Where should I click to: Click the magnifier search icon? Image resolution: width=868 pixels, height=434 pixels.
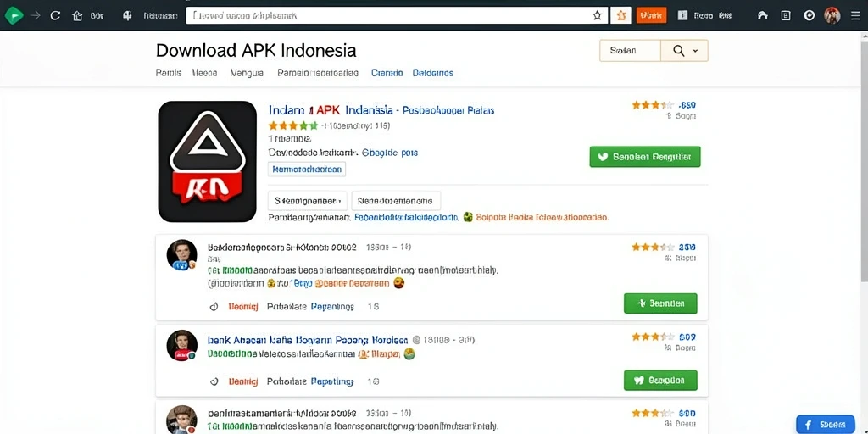tap(678, 50)
